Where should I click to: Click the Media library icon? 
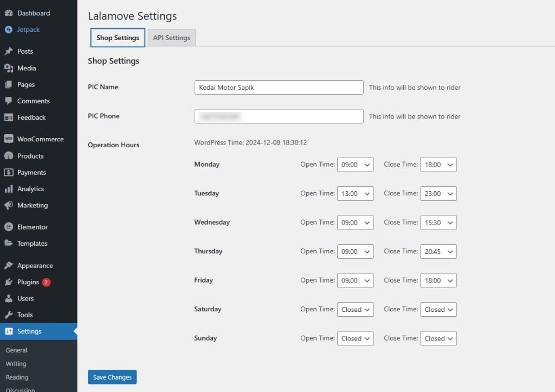(x=9, y=68)
